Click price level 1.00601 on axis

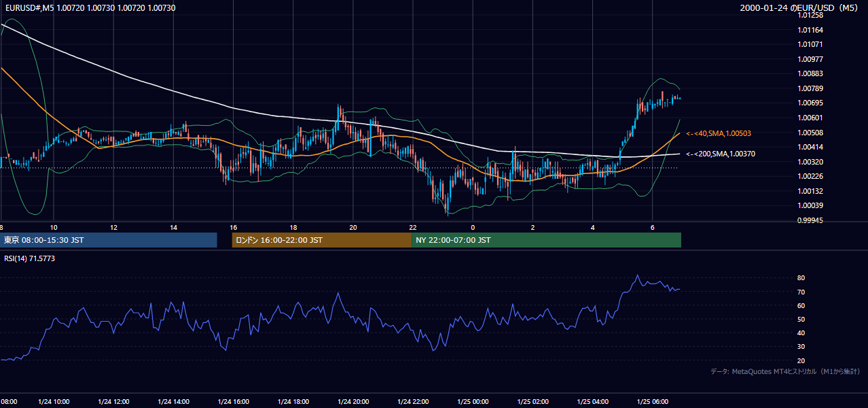point(810,118)
